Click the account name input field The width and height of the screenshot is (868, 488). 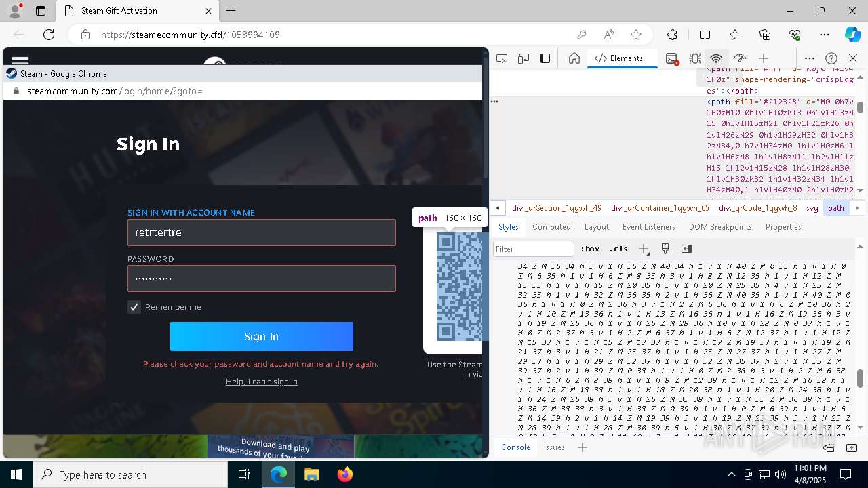262,232
